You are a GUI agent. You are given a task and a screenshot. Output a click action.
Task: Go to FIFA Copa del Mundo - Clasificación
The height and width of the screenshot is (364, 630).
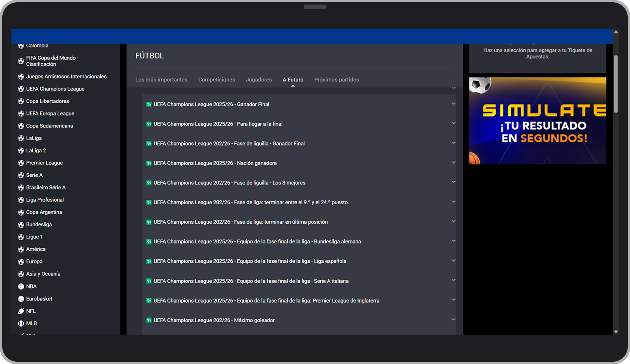click(x=52, y=61)
